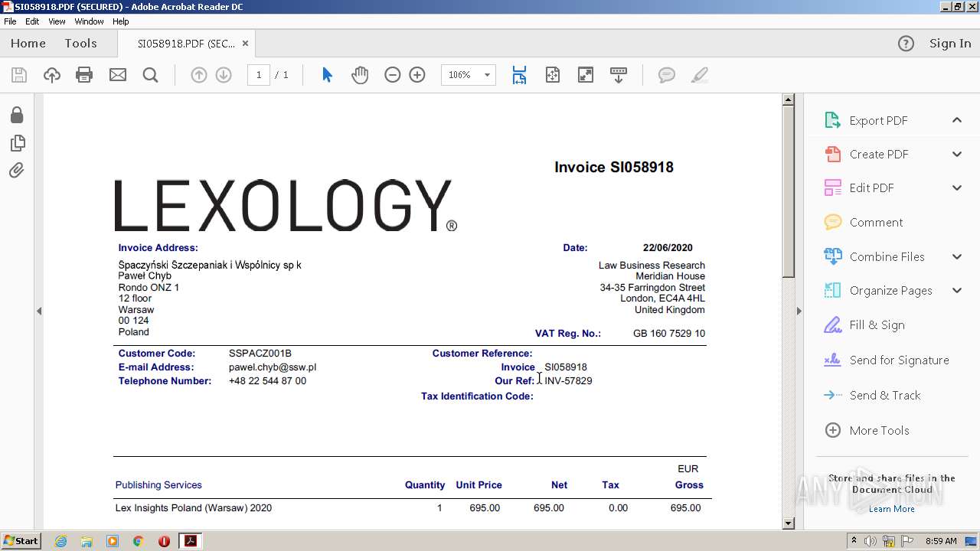
Task: Go to previous page arrow
Action: 199,75
